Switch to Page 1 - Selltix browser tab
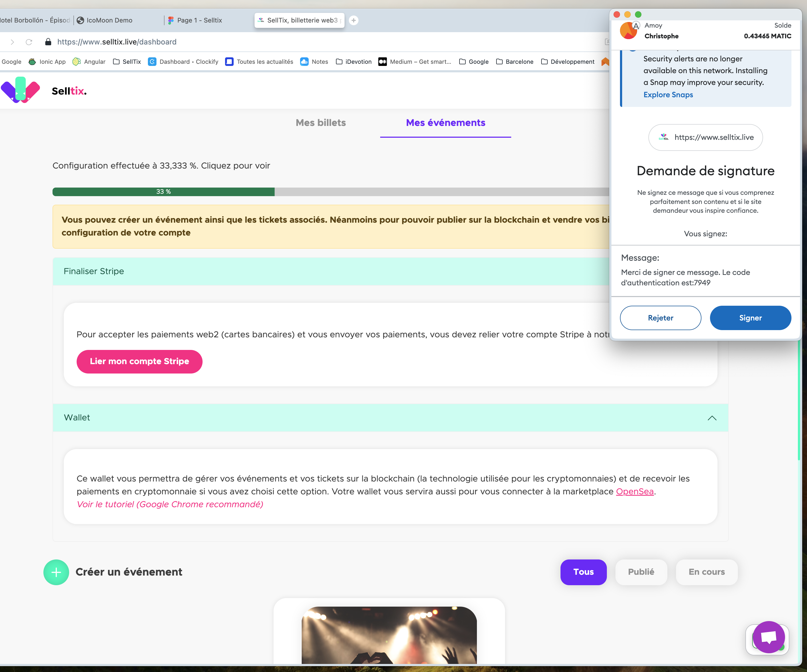The height and width of the screenshot is (672, 807). tap(199, 20)
